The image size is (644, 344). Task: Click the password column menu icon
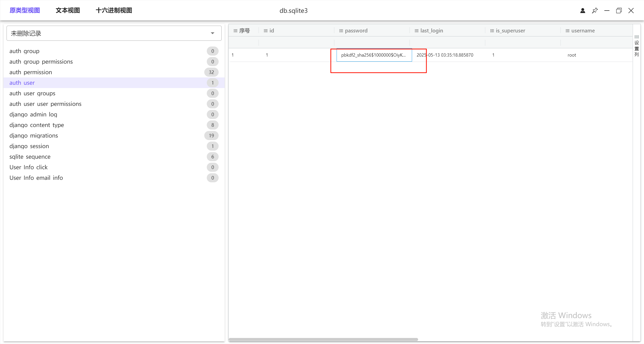coord(341,31)
